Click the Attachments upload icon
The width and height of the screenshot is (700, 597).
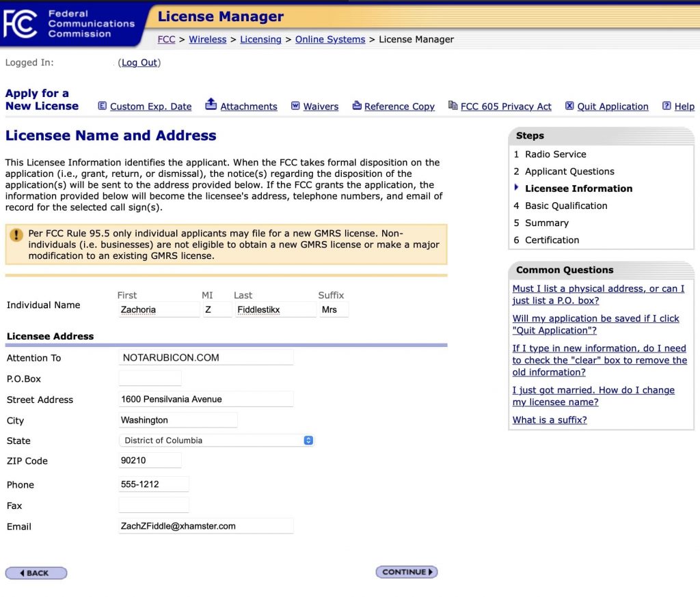tap(211, 104)
